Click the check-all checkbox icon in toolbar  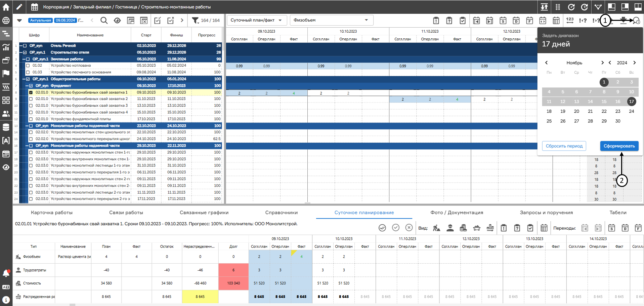click(x=157, y=21)
